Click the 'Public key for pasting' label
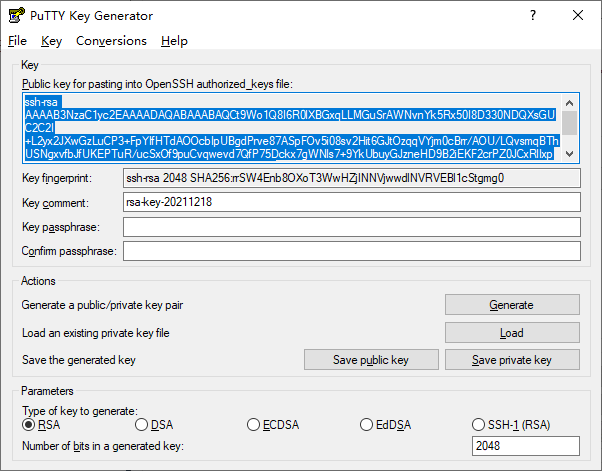 click(157, 84)
